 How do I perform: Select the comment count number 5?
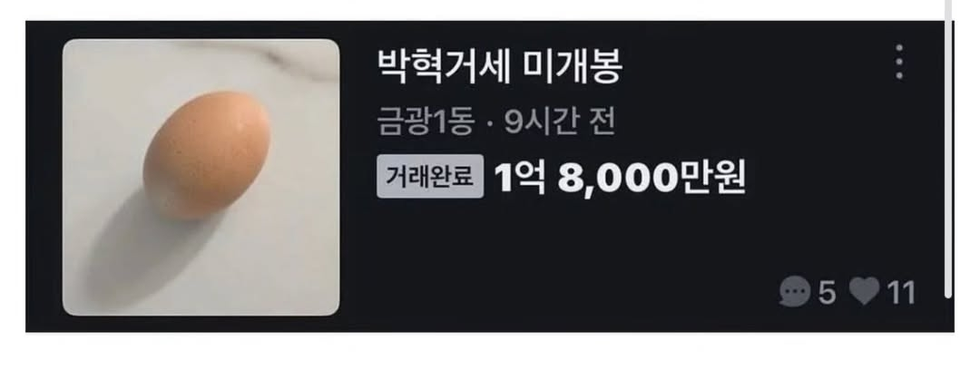[x=827, y=292]
